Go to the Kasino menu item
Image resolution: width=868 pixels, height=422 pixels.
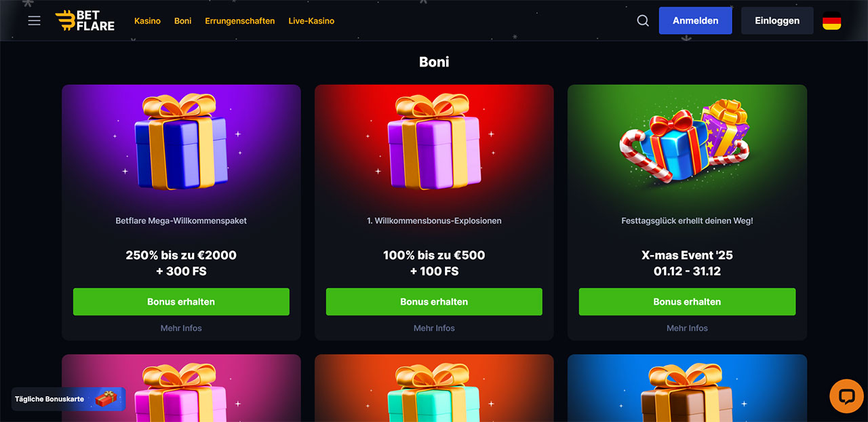coord(147,21)
